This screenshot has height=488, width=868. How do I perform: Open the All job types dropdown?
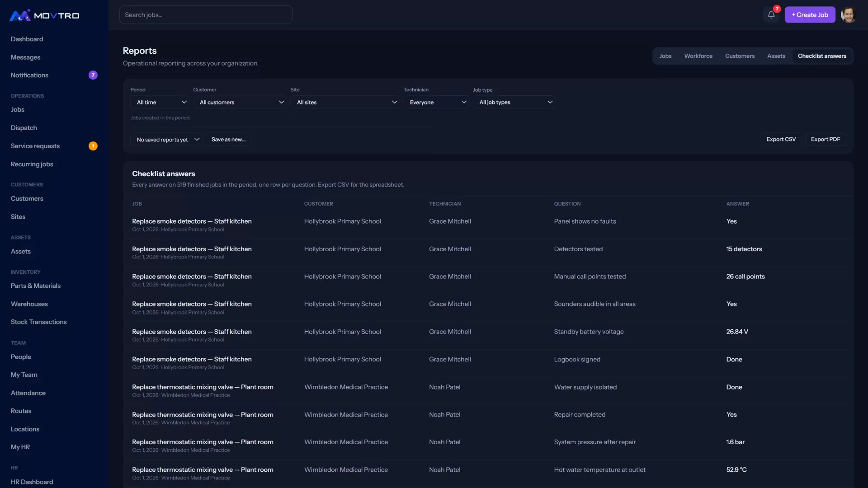coord(515,103)
